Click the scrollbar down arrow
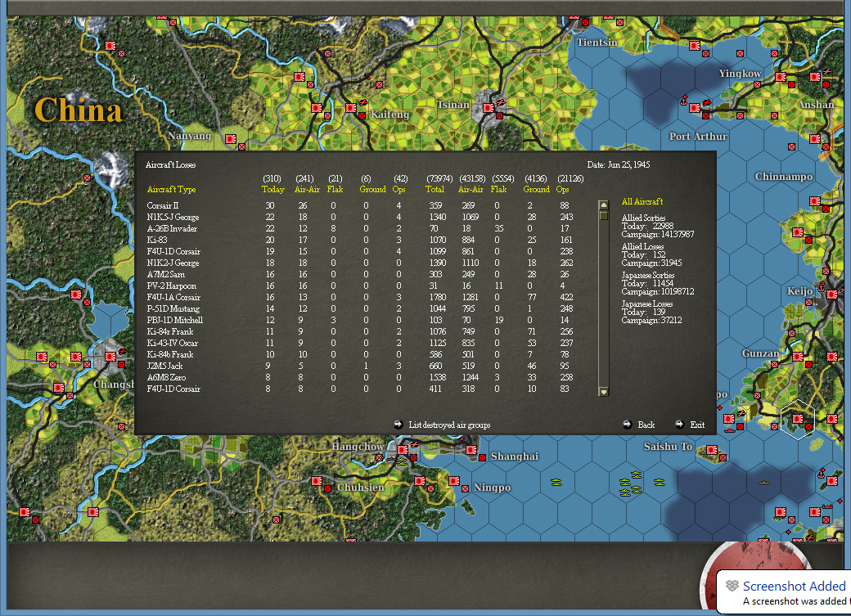 point(603,392)
